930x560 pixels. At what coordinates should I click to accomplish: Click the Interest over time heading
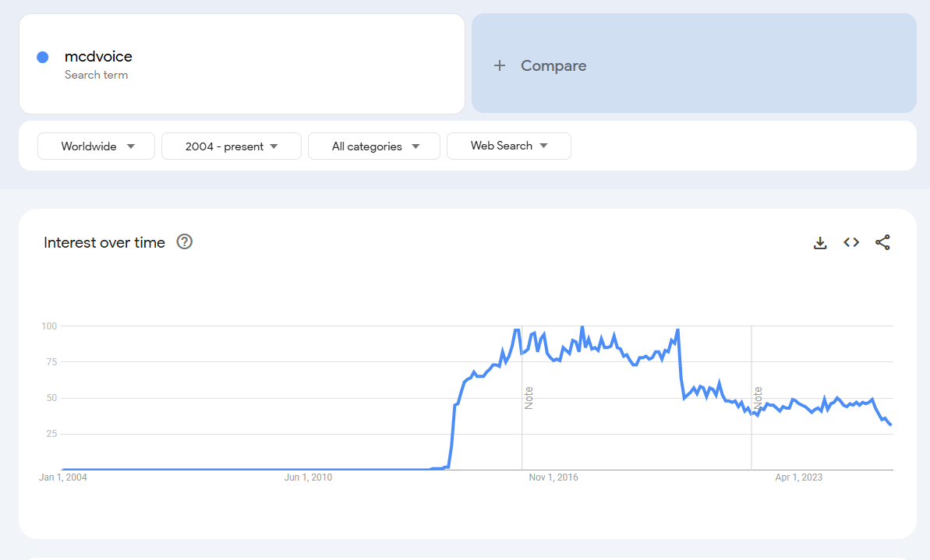(x=104, y=242)
